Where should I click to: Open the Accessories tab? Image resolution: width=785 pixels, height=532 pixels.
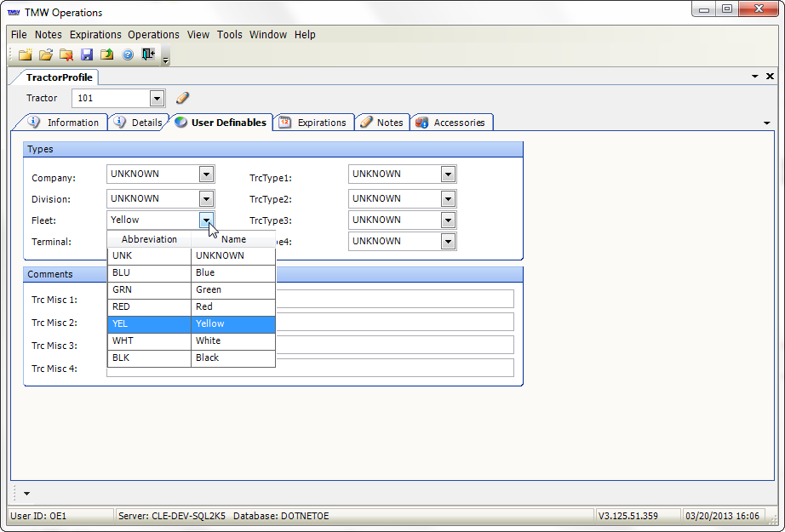click(451, 123)
